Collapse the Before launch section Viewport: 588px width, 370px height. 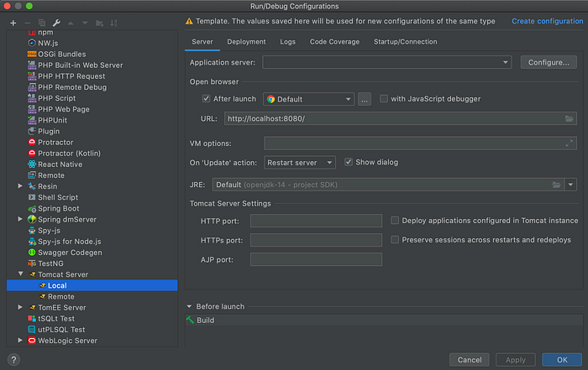(x=189, y=306)
